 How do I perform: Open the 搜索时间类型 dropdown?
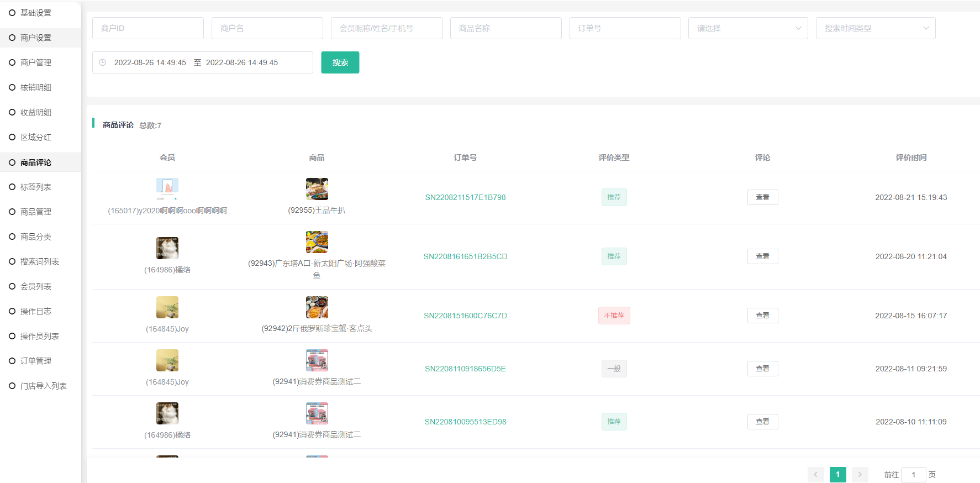coord(875,28)
